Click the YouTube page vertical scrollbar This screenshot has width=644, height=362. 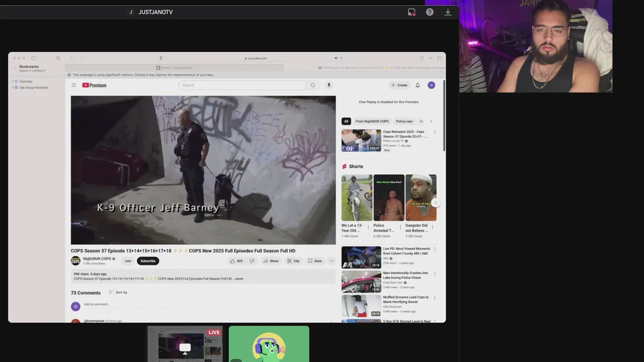[444, 116]
